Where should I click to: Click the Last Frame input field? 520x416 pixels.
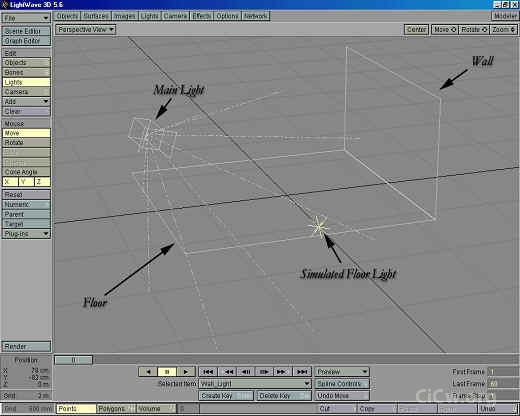click(502, 384)
